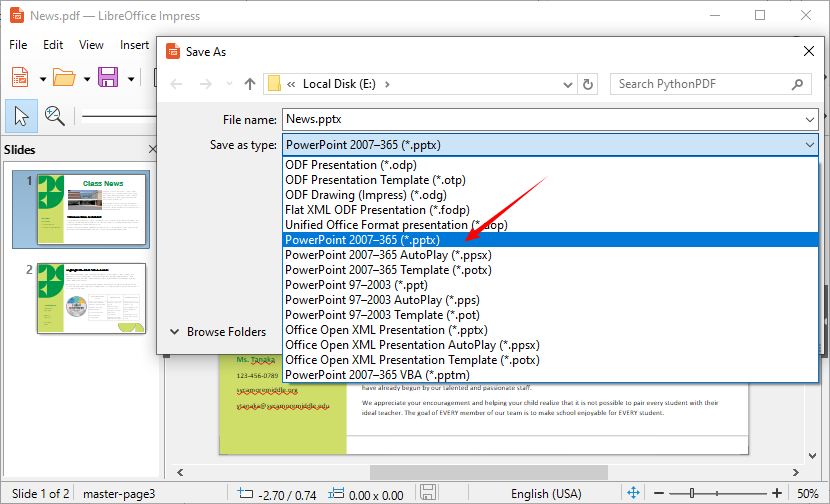The height and width of the screenshot is (504, 830).
Task: Choose PowerPoint 2007–365 Template (*.potx)
Action: [551, 269]
